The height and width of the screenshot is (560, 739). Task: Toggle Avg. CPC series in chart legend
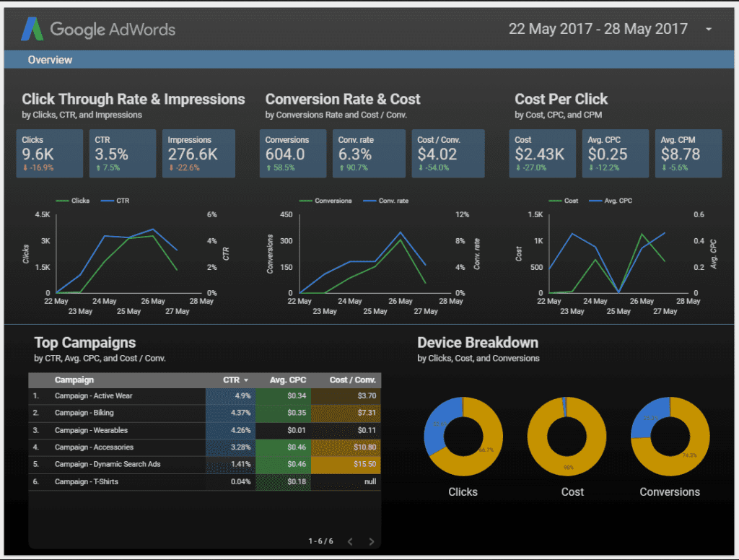pyautogui.click(x=615, y=201)
